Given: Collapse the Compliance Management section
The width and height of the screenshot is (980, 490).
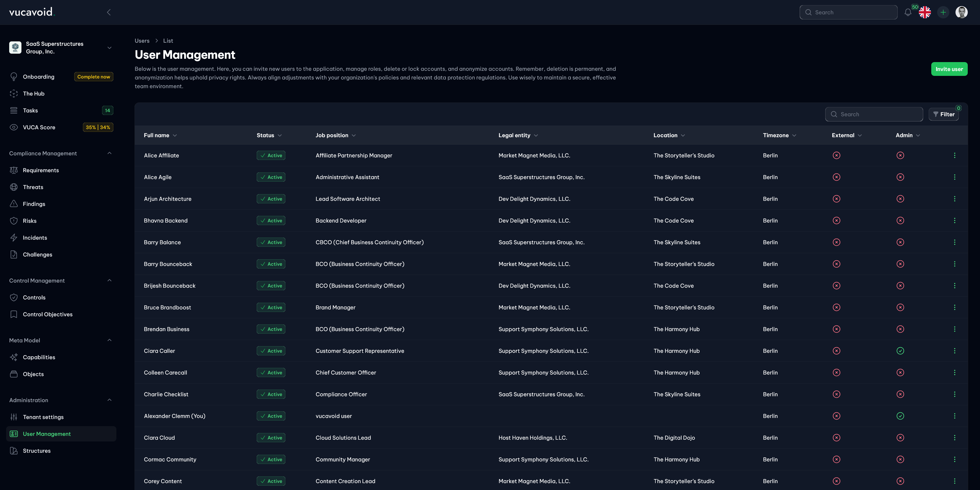Looking at the screenshot, I should pos(109,153).
